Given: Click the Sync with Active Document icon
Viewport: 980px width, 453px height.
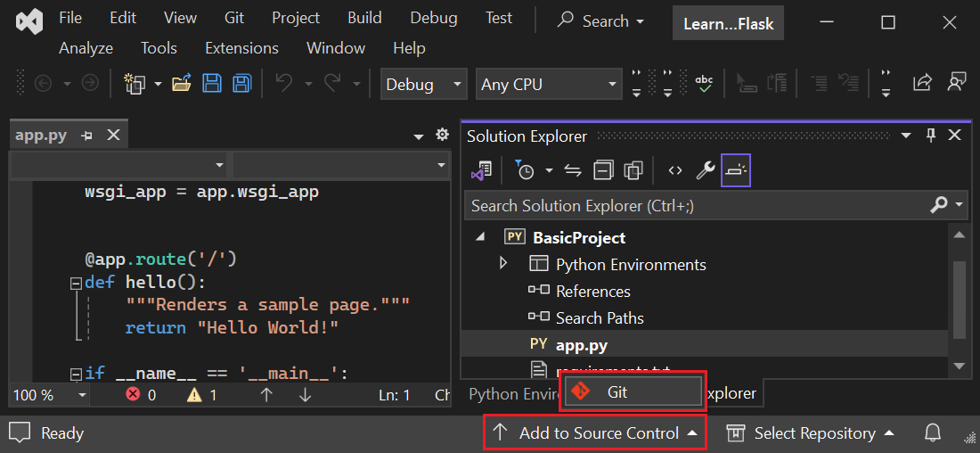Looking at the screenshot, I should (573, 170).
